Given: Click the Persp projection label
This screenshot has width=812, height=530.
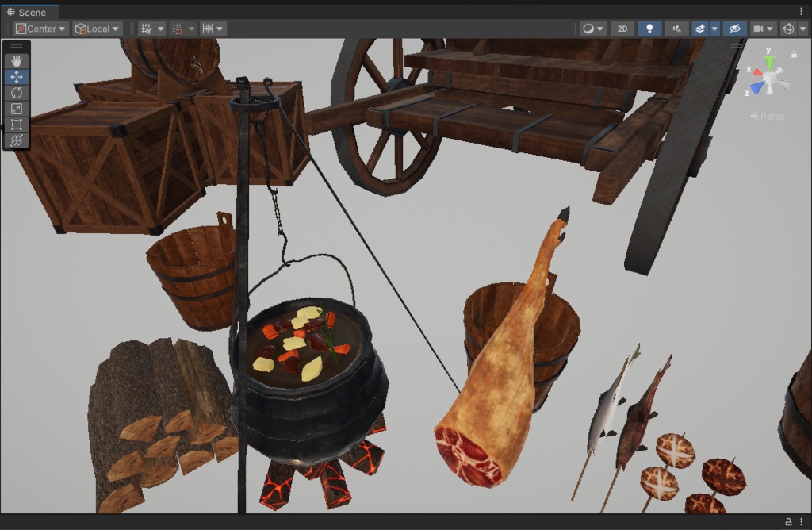Looking at the screenshot, I should click(x=768, y=116).
